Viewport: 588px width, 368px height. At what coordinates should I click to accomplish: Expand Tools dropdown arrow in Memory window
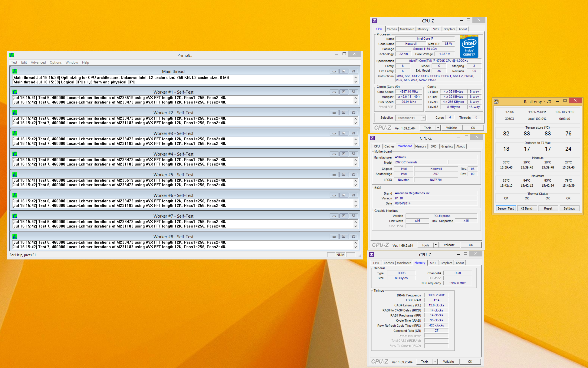coord(435,361)
